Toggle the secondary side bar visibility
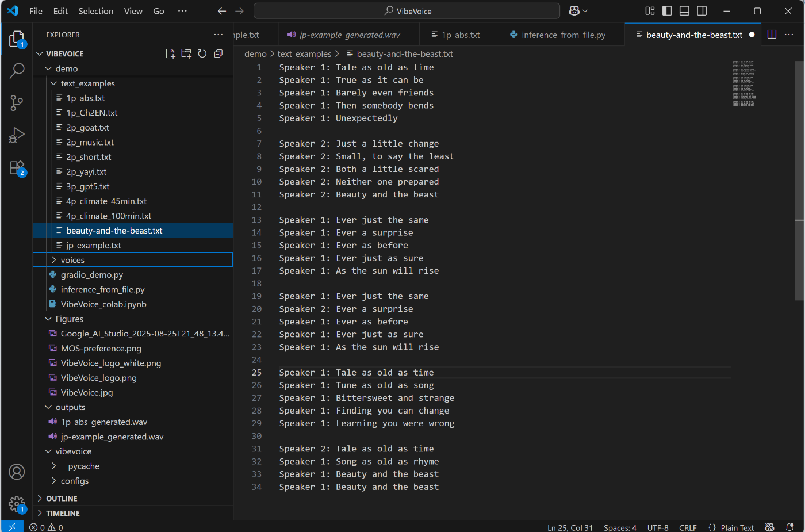The height and width of the screenshot is (532, 805). point(702,11)
